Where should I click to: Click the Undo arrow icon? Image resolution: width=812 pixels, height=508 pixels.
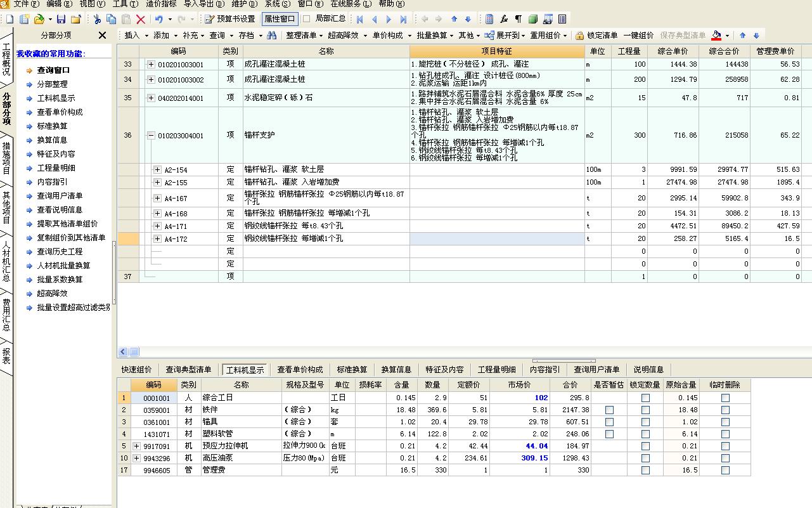pos(159,19)
